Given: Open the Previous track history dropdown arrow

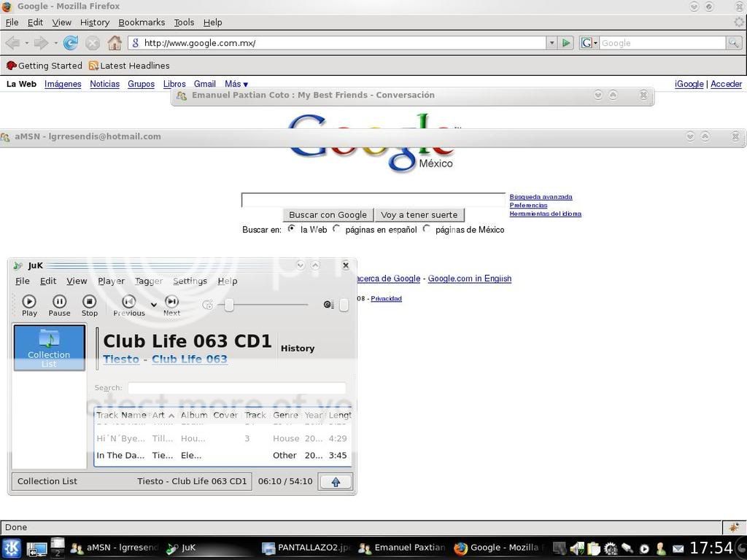Looking at the screenshot, I should [153, 304].
